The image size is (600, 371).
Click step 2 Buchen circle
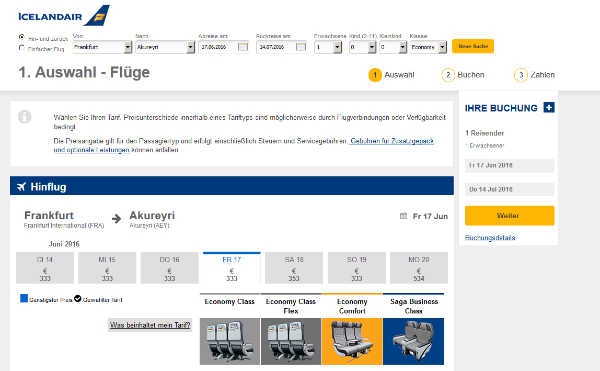tap(448, 75)
